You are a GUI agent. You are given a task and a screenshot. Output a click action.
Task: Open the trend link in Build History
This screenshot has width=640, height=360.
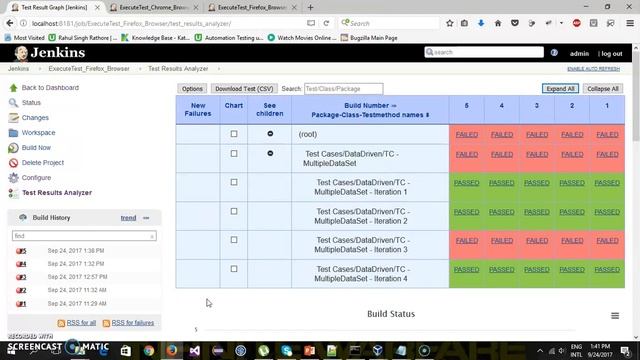(x=128, y=218)
